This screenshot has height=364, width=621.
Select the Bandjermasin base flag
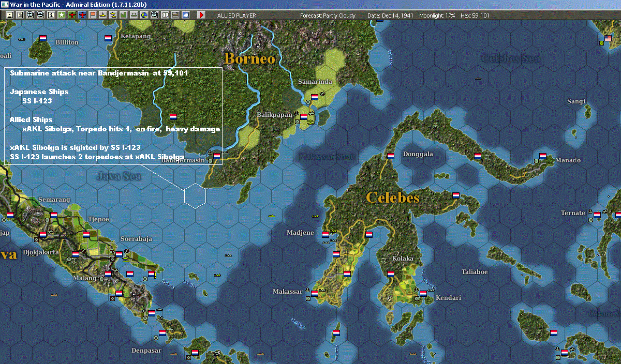(x=217, y=155)
